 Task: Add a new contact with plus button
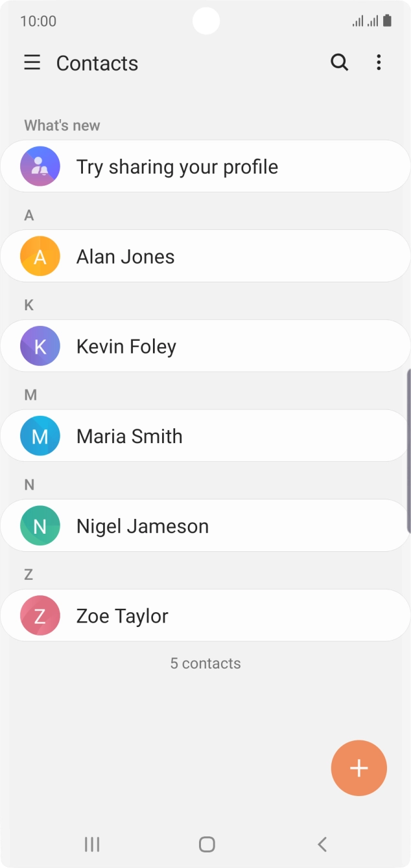tap(359, 768)
